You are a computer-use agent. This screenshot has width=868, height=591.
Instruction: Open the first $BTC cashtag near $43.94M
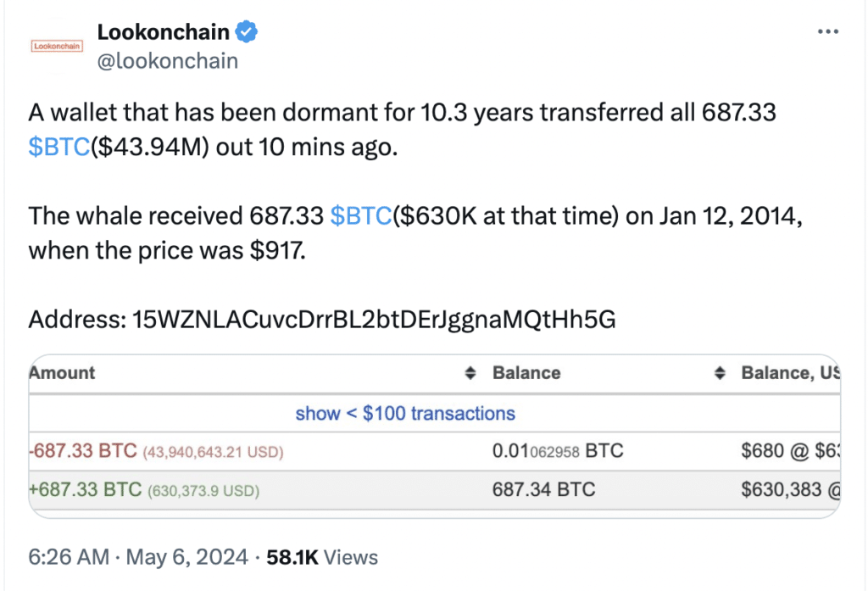[58, 146]
